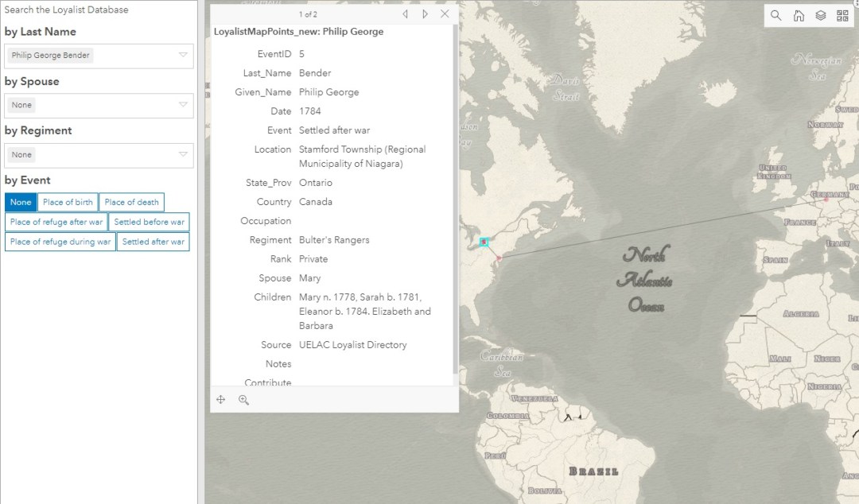Open the map layers list
This screenshot has height=504, width=859.
coord(821,16)
